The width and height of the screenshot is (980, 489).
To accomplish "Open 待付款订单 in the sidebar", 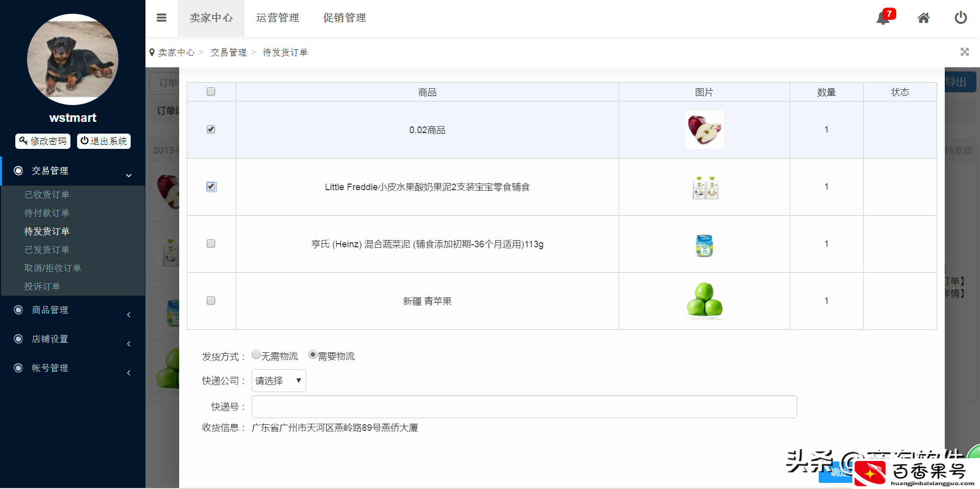I will [x=47, y=213].
